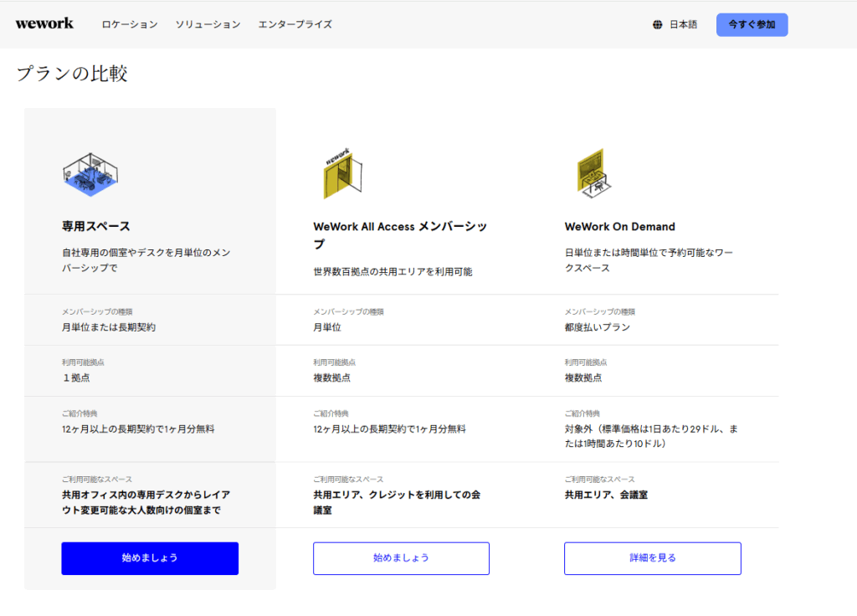Click 共用エリア、クレジットを利用しての会議室 text
Image resolution: width=857 pixels, height=616 pixels.
[397, 502]
